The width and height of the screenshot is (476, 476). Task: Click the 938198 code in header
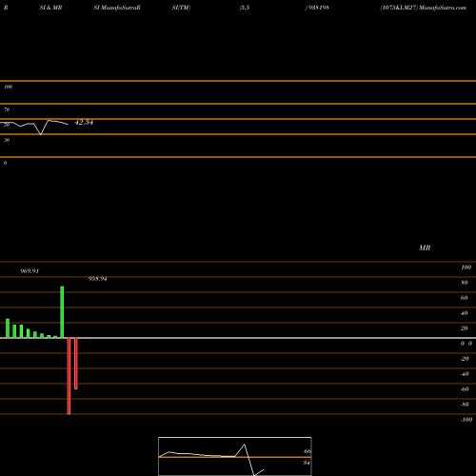click(319, 8)
